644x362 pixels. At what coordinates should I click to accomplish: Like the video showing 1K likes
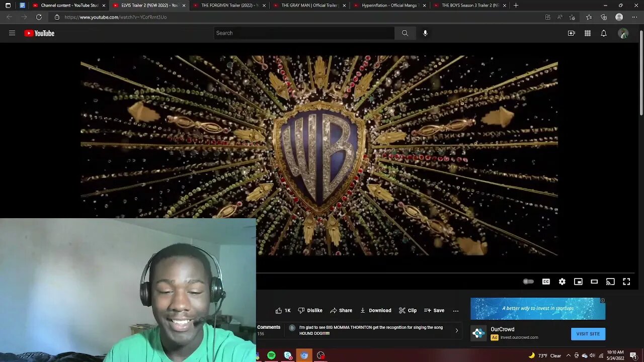tap(283, 311)
